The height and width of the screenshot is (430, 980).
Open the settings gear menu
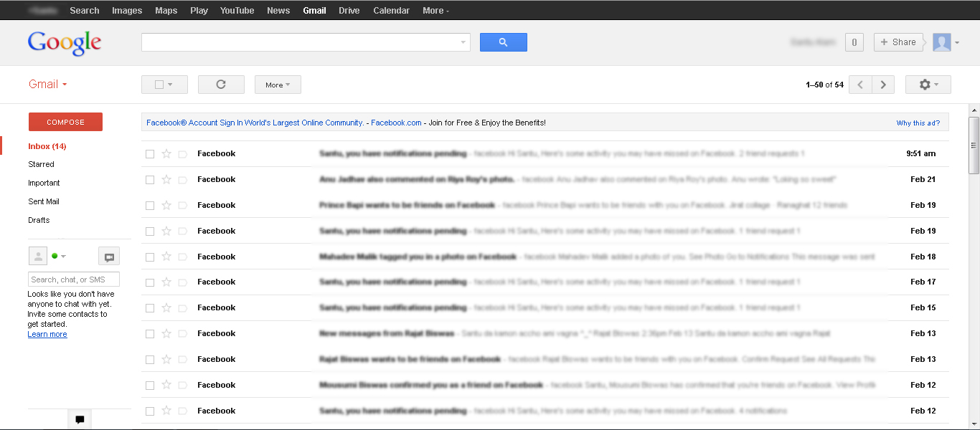click(928, 85)
